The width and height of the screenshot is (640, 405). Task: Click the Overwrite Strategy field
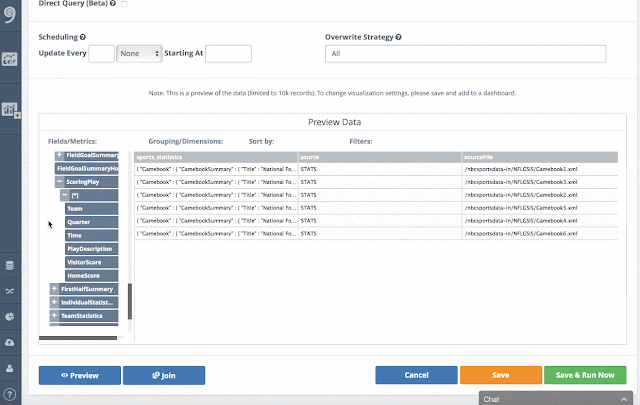click(465, 53)
